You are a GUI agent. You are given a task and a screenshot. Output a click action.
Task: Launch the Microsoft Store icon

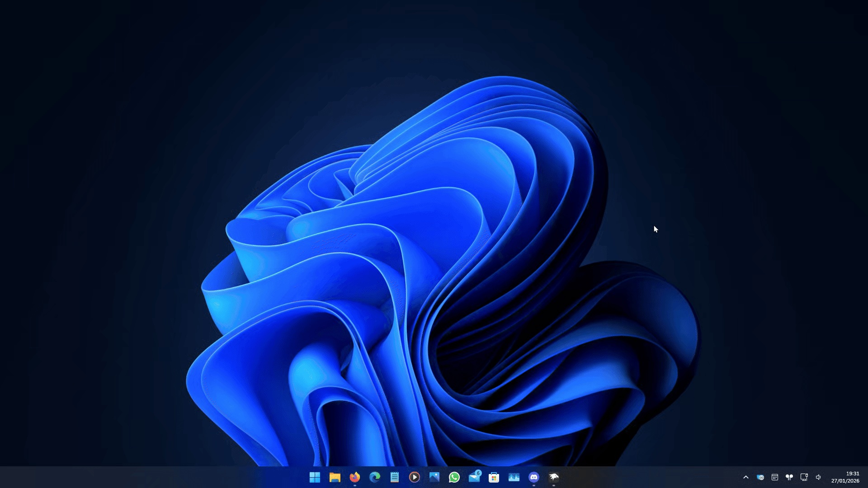click(x=494, y=477)
